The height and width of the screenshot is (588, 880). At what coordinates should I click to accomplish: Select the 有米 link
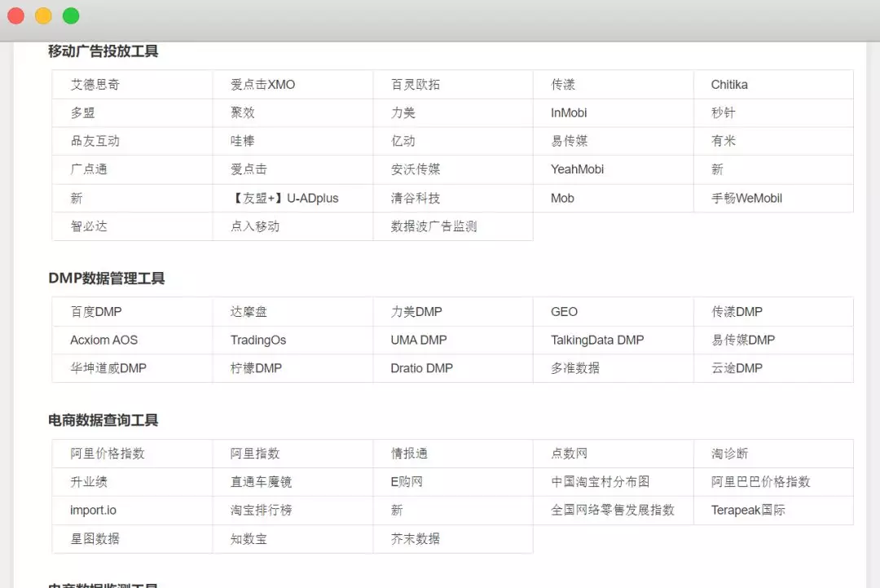point(723,141)
